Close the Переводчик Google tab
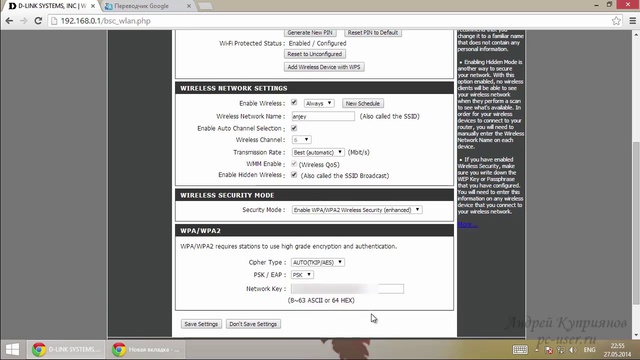Image resolution: width=640 pixels, height=360 pixels. [189, 6]
